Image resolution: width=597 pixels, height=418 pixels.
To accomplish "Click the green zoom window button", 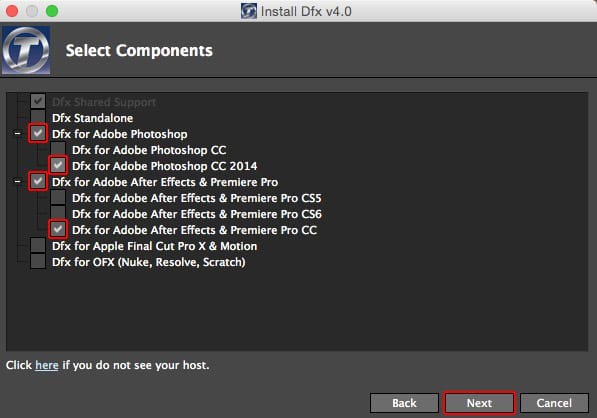I will [x=52, y=11].
